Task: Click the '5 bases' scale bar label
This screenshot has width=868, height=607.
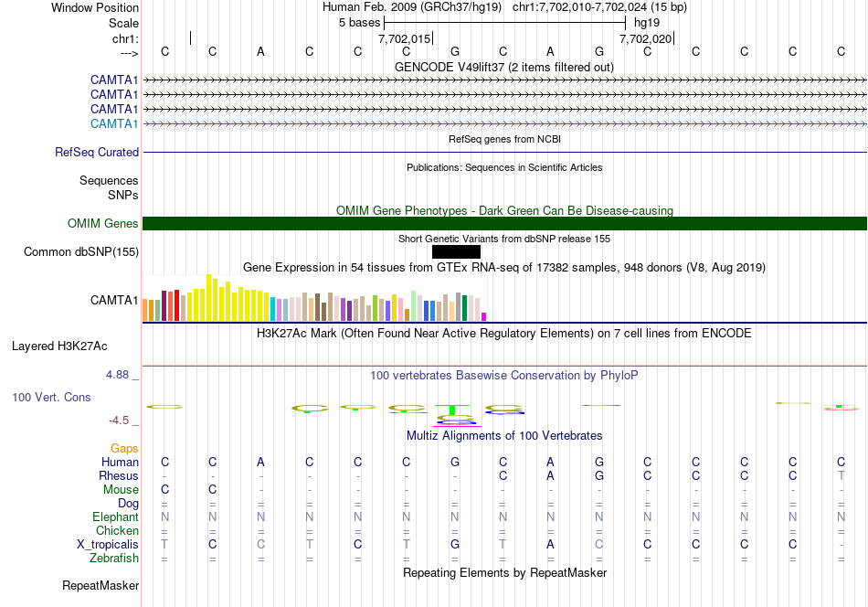Action: point(360,23)
